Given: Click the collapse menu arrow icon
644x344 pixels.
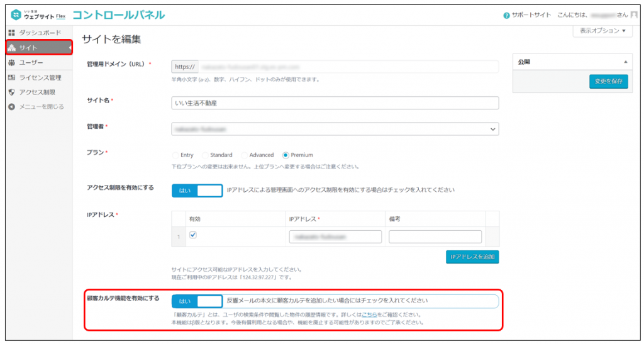Looking at the screenshot, I should (x=11, y=107).
